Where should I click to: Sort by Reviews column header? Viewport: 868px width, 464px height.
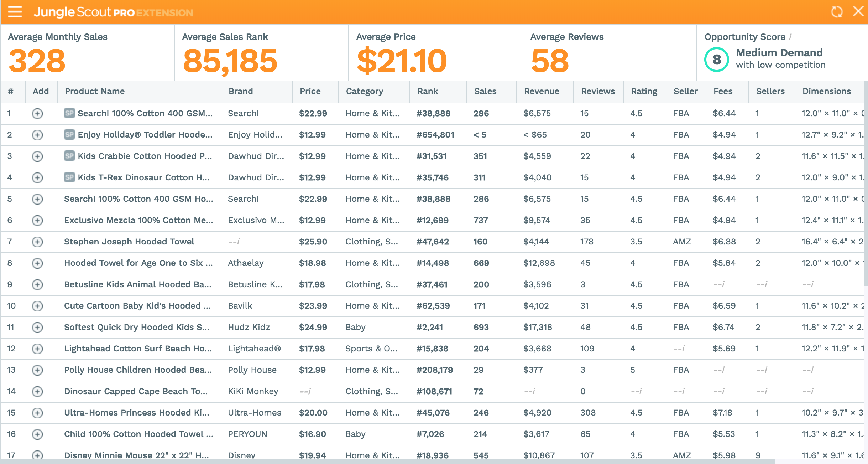point(598,91)
